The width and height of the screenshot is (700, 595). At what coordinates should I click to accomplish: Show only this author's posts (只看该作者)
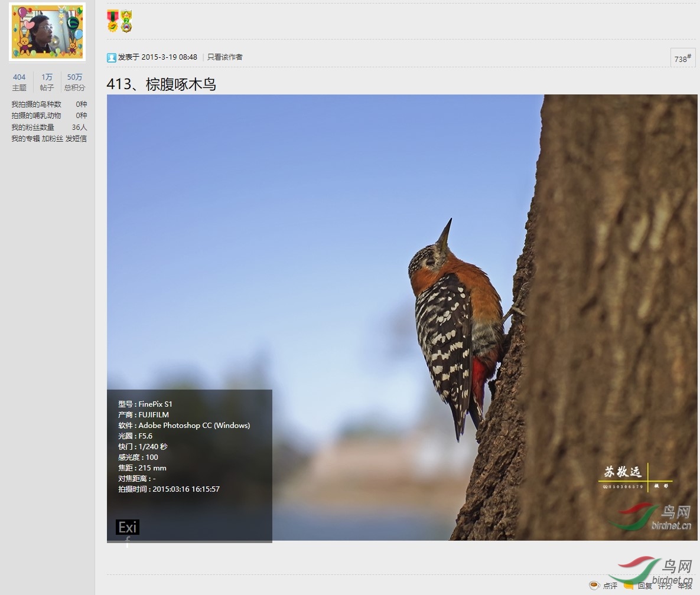click(224, 57)
